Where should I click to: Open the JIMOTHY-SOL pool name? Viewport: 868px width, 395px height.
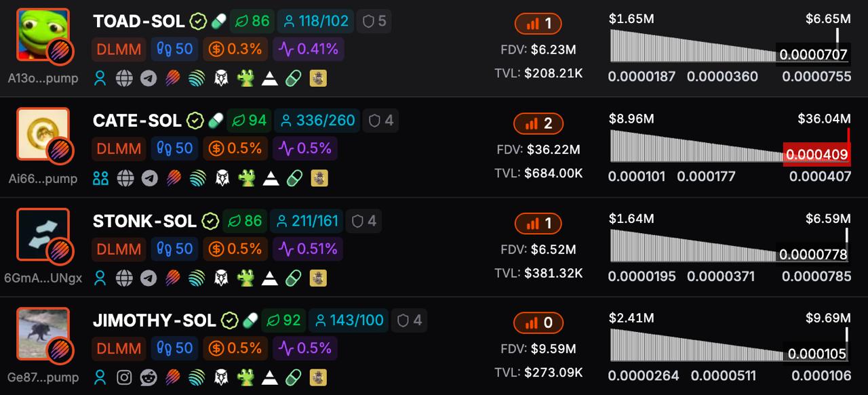tap(155, 320)
